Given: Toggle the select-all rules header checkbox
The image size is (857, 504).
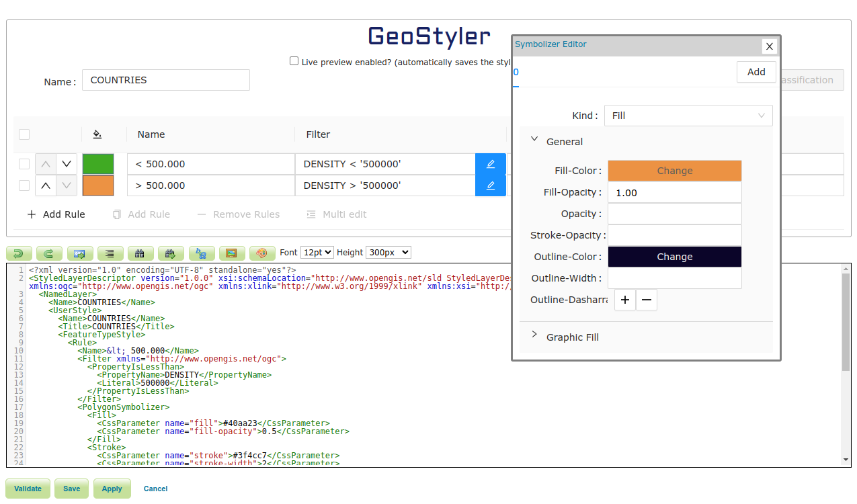Looking at the screenshot, I should [x=24, y=134].
